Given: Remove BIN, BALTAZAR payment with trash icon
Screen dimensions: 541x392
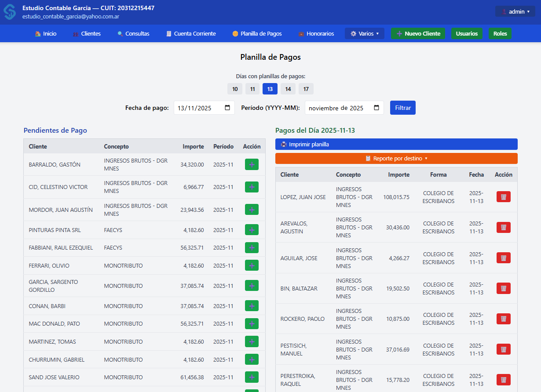Looking at the screenshot, I should 503,288.
